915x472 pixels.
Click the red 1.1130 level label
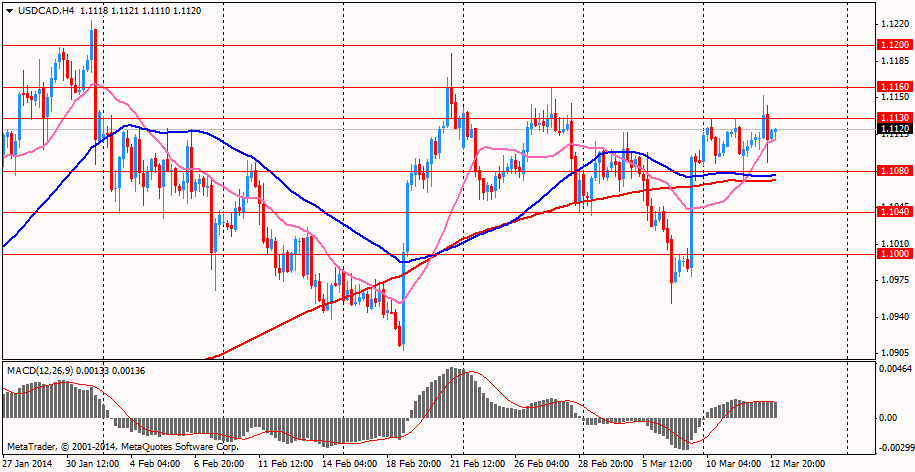[x=892, y=118]
